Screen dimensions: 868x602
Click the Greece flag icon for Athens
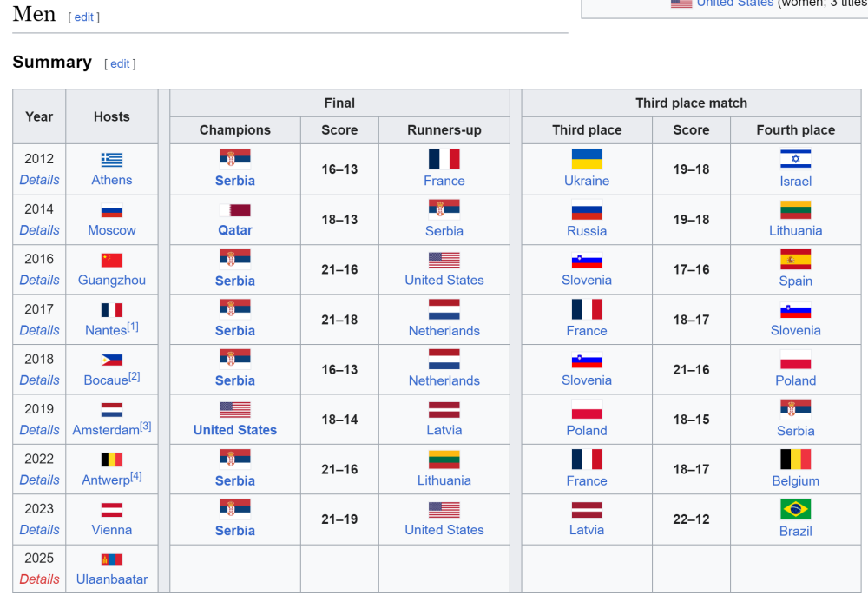pyautogui.click(x=112, y=160)
